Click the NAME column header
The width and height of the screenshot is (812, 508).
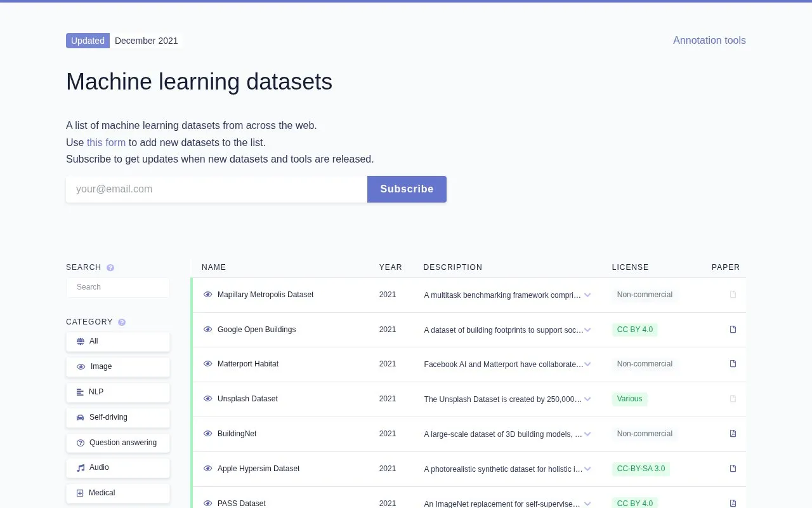coord(214,267)
